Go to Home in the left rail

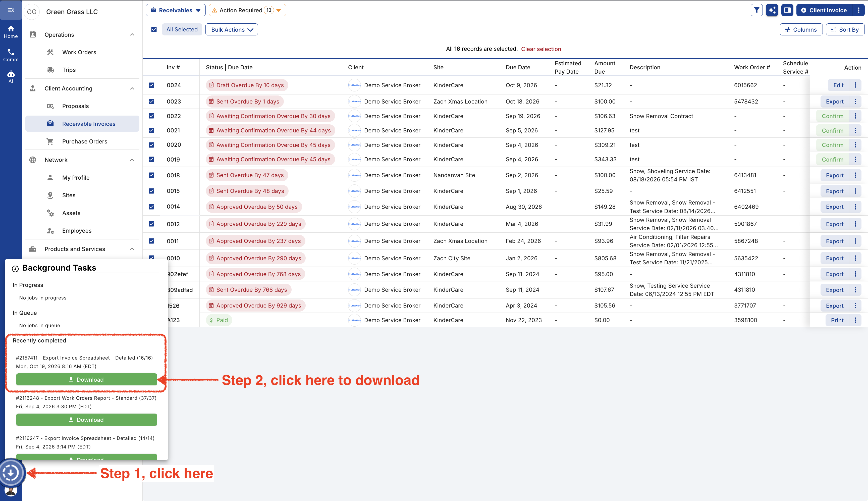11,32
